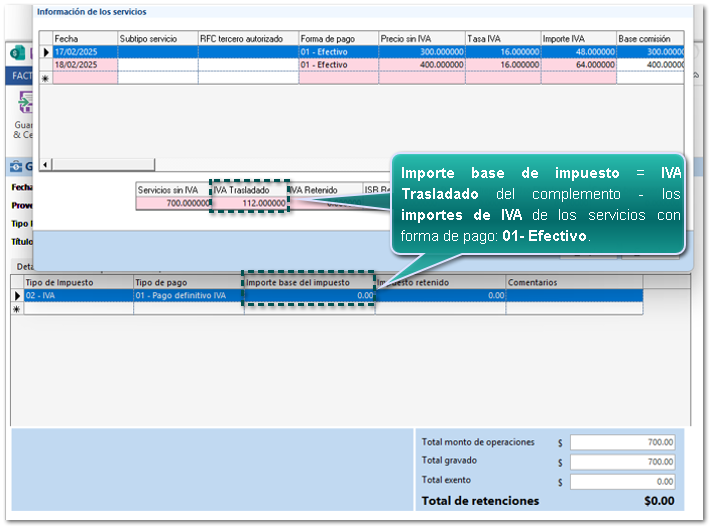Click the new-row asterisk in tax grid
The height and width of the screenshot is (529, 712).
(17, 309)
